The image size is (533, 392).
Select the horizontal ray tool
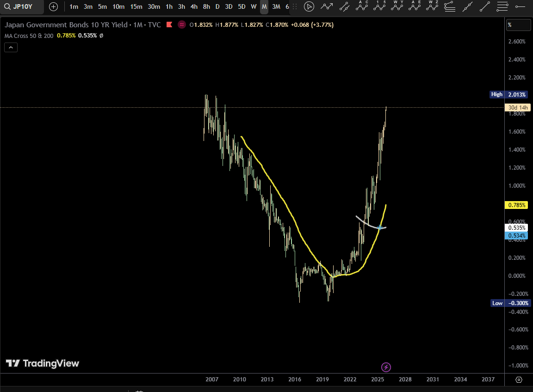point(520,6)
